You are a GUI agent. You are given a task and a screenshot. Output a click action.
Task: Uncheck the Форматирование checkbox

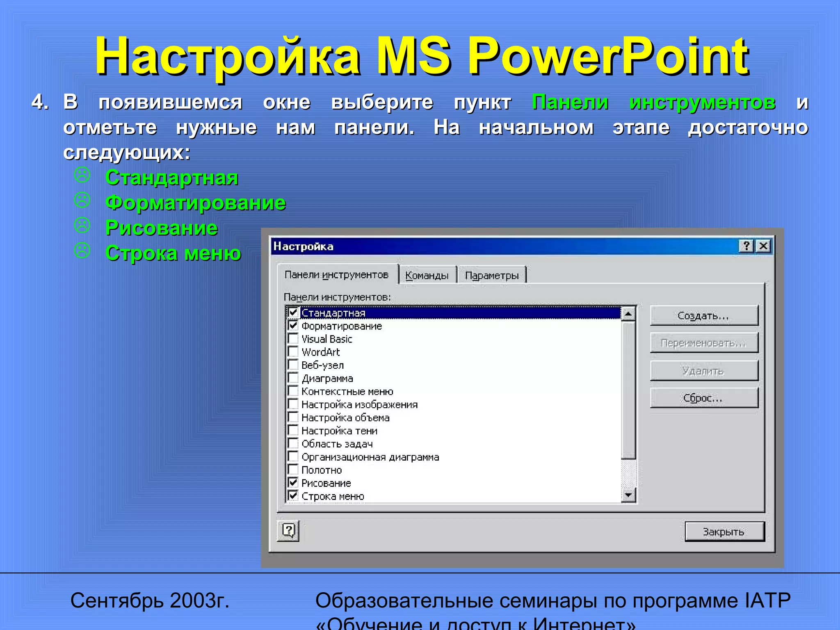(x=293, y=326)
